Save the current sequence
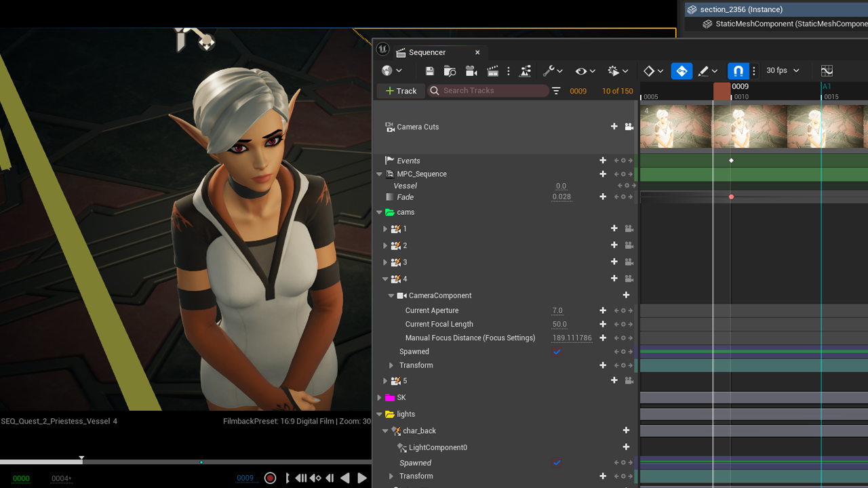 pos(429,71)
